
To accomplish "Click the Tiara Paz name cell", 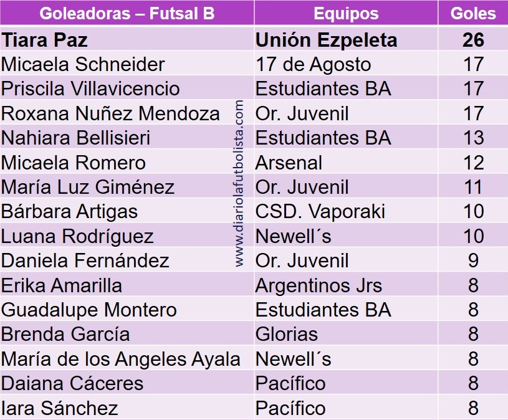I will (127, 39).
